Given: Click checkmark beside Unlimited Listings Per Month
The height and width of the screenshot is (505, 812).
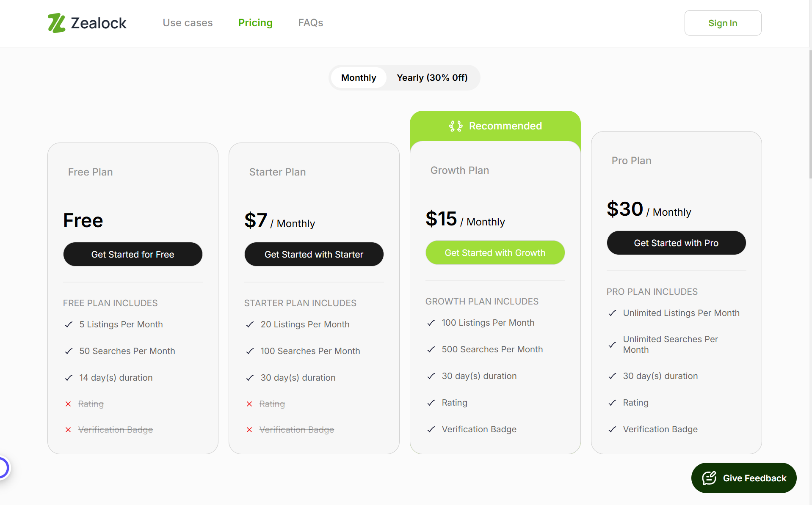Looking at the screenshot, I should coord(612,313).
